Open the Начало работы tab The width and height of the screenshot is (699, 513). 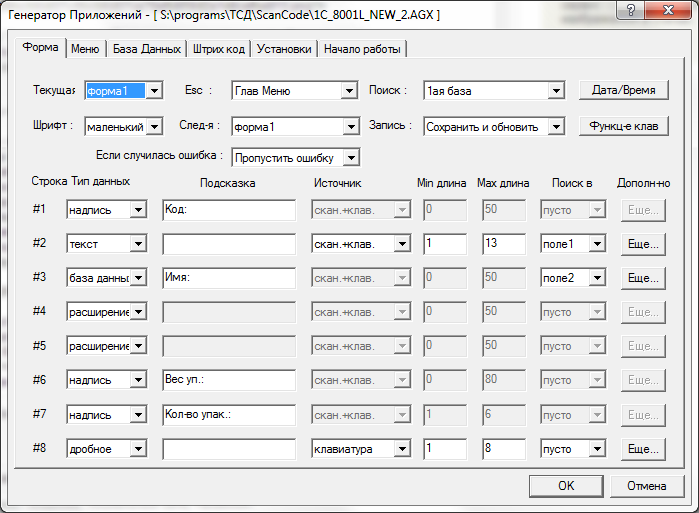point(362,49)
